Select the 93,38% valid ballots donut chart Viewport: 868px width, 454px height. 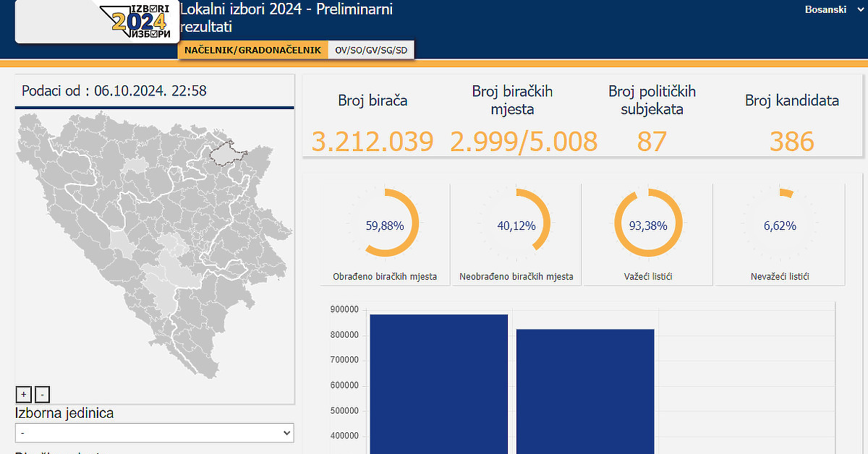tap(648, 223)
